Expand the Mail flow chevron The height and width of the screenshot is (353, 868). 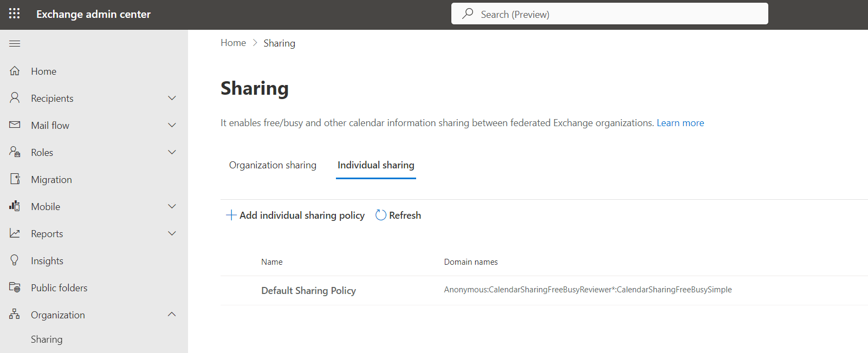(x=172, y=125)
